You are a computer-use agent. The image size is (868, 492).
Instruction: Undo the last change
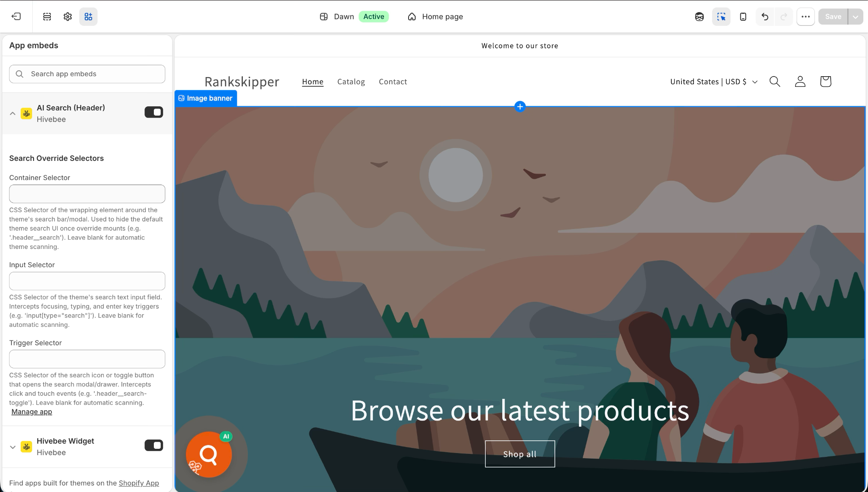pyautogui.click(x=765, y=17)
